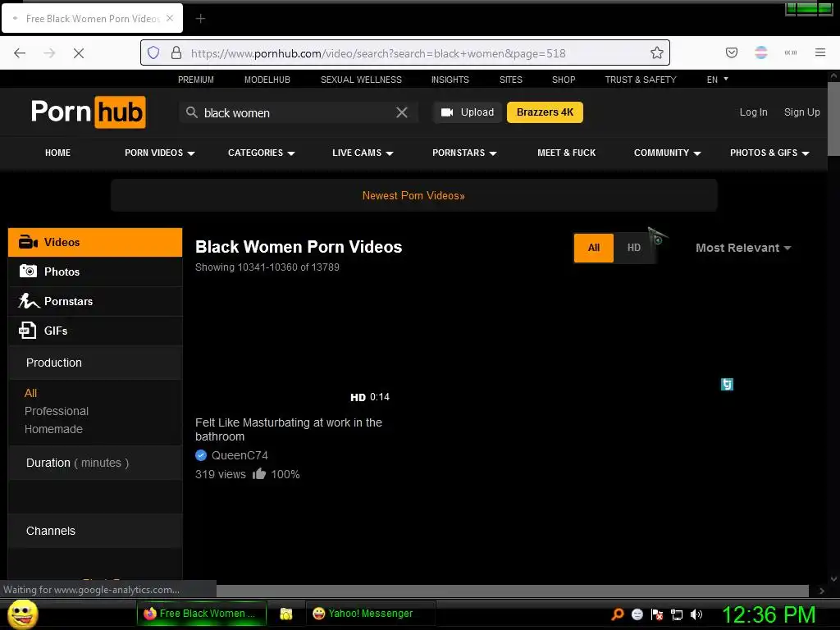Click the GIF file icon in sidebar
The image size is (840, 630).
(x=27, y=330)
